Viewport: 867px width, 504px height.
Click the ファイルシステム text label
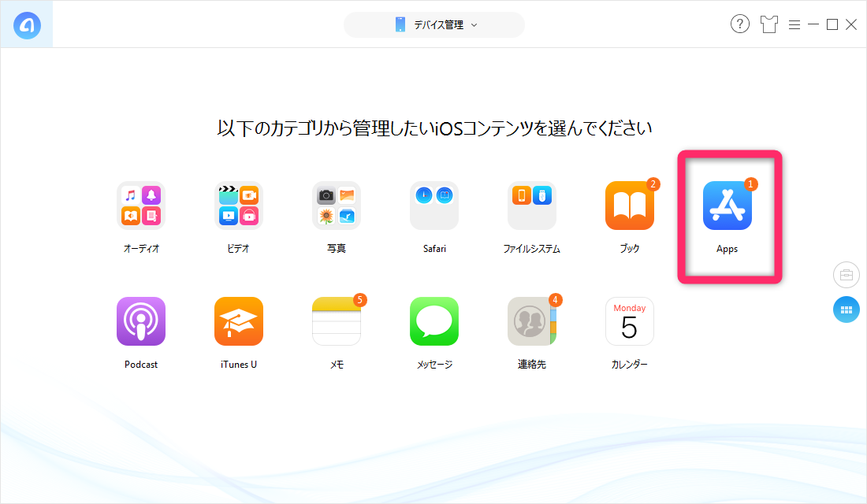[x=532, y=249]
